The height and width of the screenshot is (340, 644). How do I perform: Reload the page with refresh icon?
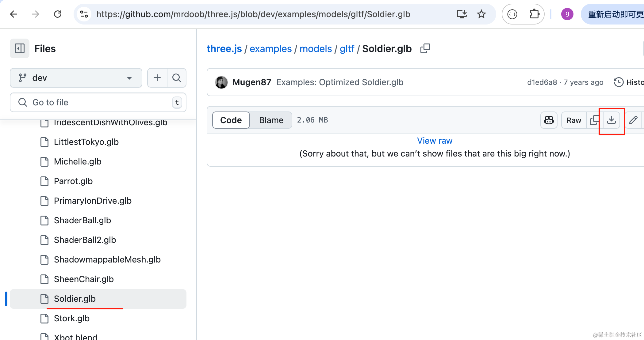tap(58, 14)
